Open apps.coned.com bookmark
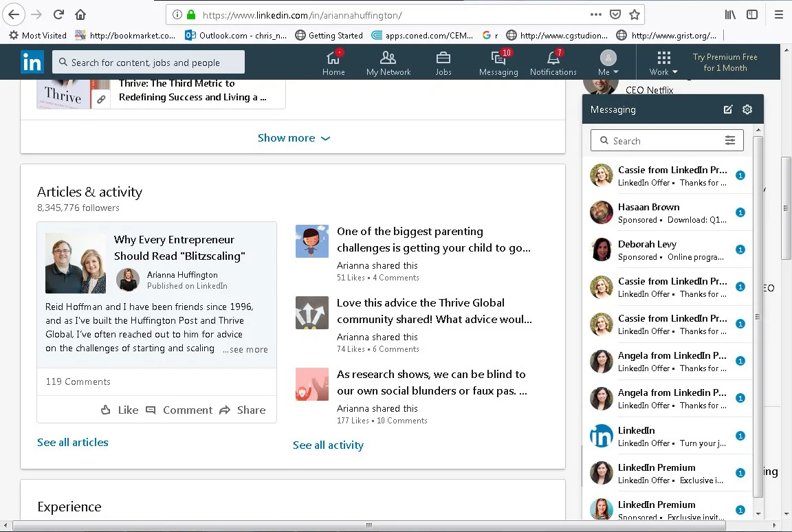 click(x=422, y=35)
